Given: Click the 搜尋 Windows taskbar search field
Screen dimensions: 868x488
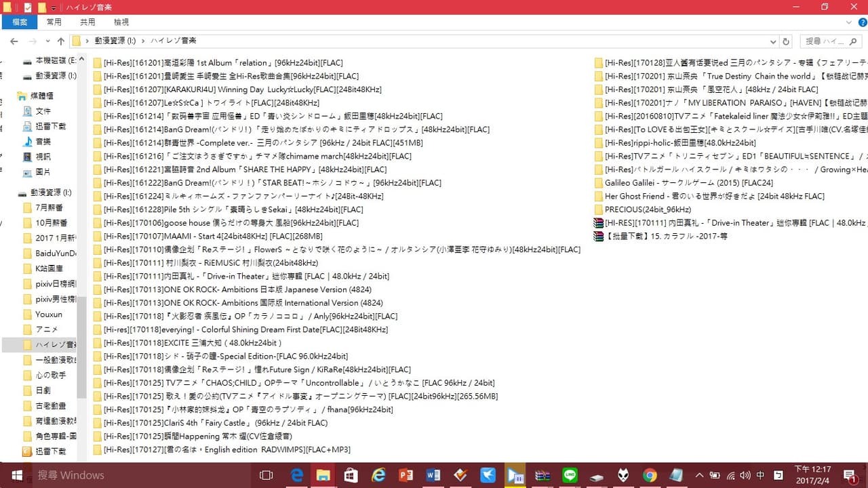Looking at the screenshot, I should tap(141, 475).
